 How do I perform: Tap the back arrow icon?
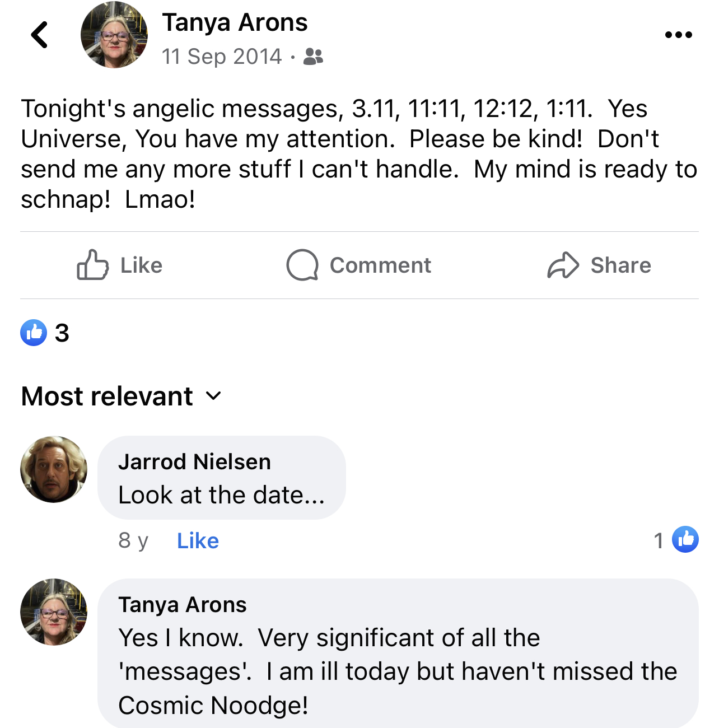(39, 35)
